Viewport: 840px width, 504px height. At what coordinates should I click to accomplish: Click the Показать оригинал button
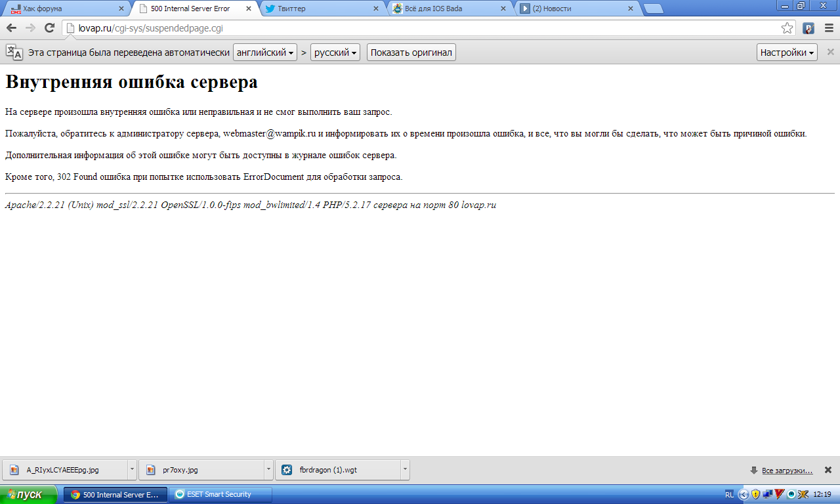click(411, 52)
